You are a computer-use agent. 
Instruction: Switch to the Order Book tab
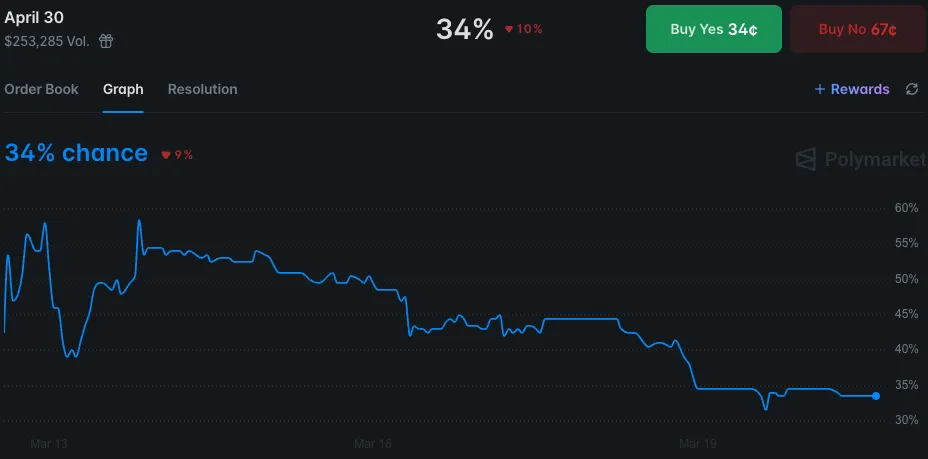41,89
